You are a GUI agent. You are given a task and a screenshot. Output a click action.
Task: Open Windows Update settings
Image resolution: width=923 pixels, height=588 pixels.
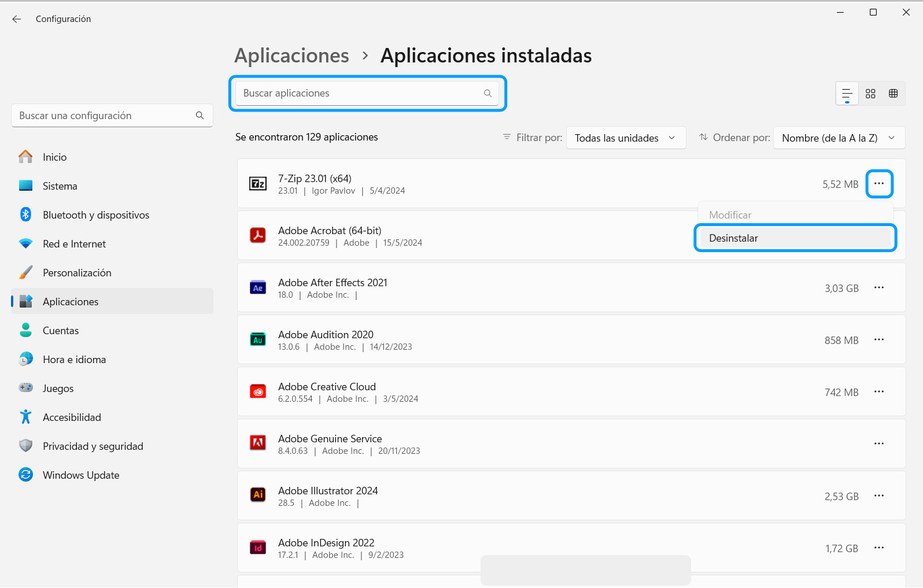112,475
